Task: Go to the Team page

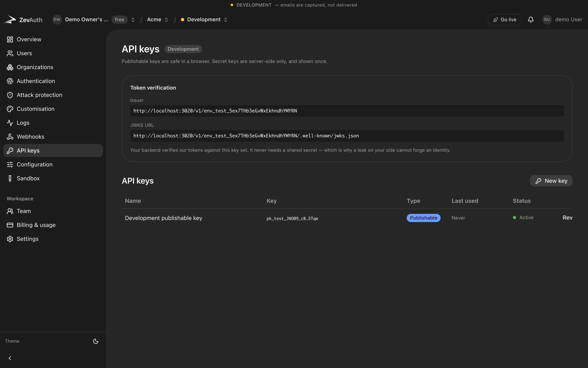Action: pos(53,211)
